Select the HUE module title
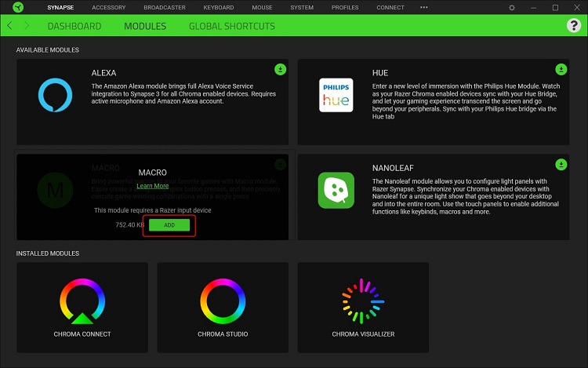The height and width of the screenshot is (368, 588). click(380, 73)
